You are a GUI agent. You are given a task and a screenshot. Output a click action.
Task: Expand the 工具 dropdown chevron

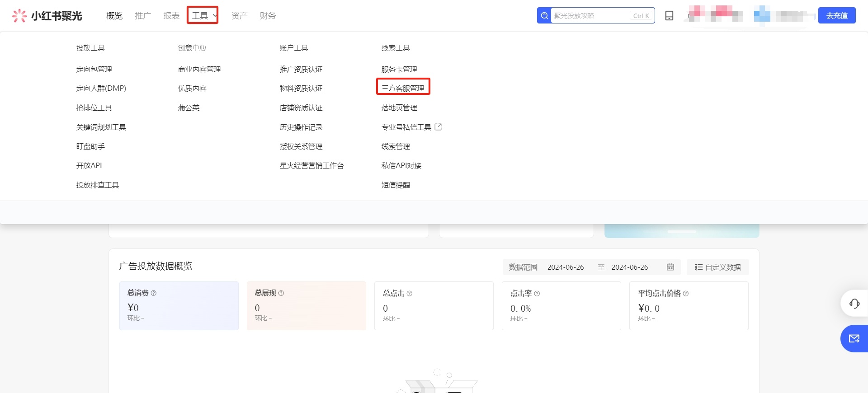215,16
